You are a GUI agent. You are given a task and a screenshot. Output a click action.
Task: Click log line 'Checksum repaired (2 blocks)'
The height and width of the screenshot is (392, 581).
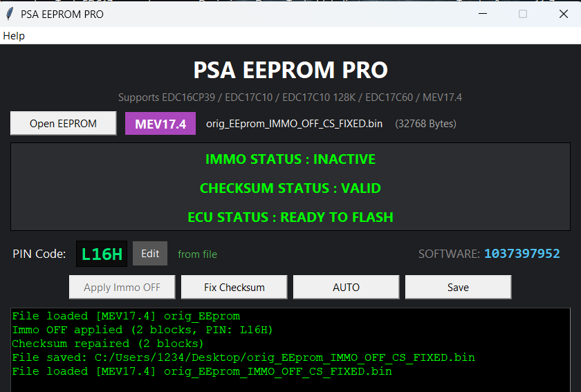(x=108, y=344)
